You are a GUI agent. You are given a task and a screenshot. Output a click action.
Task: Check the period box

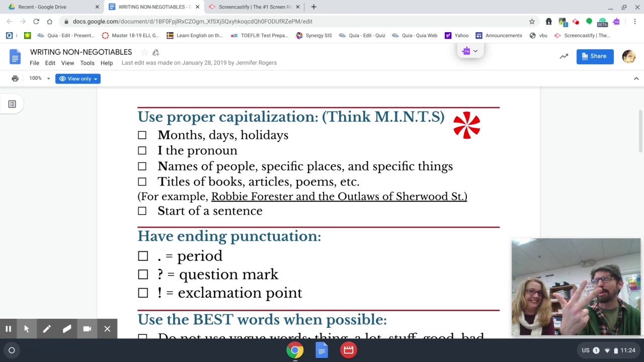(143, 256)
